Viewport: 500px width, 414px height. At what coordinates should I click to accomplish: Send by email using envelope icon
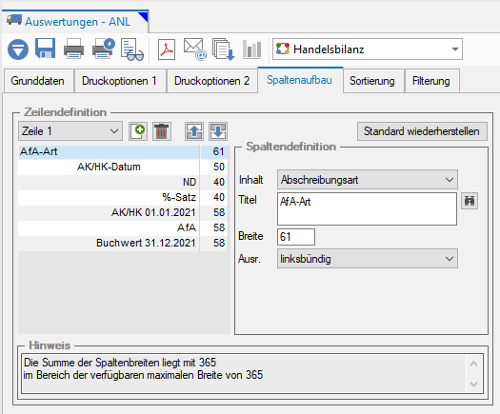coord(195,49)
